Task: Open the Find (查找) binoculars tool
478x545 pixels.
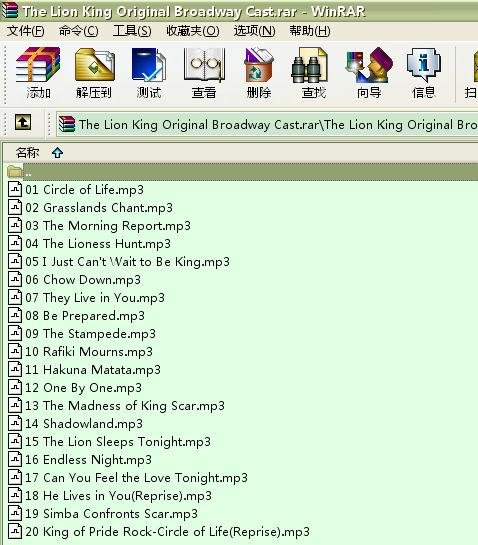Action: pos(313,73)
